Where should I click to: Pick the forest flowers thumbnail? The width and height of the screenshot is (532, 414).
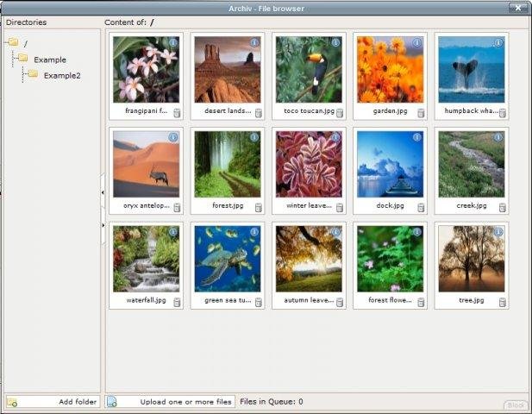tap(391, 259)
